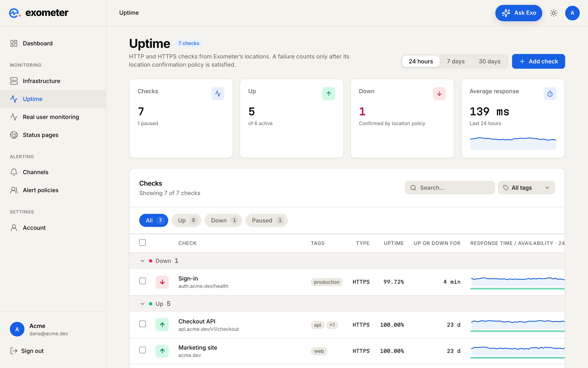Viewport: 588px width, 368px height.
Task: Click the +1 tags badge on Checkout API
Action: click(x=332, y=325)
